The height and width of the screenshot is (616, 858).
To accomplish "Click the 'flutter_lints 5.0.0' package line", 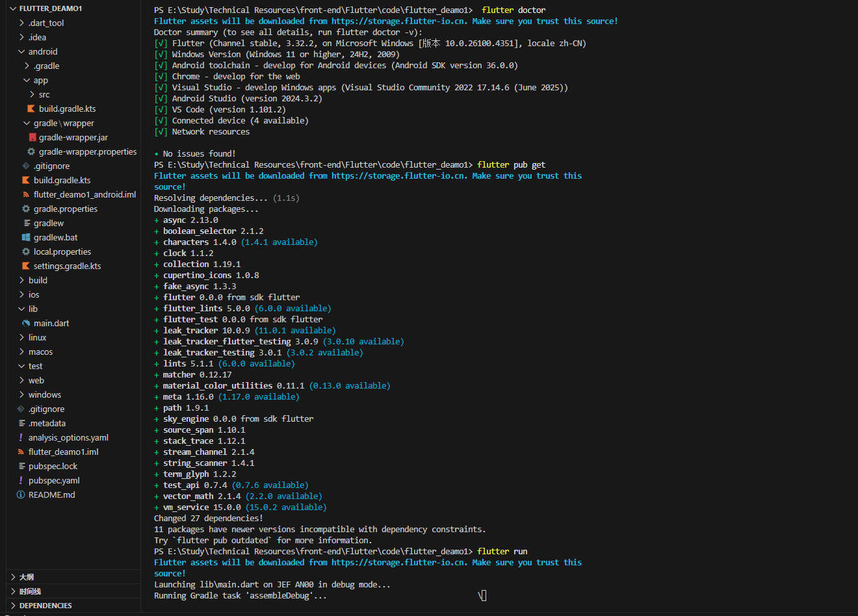I will 242,308.
